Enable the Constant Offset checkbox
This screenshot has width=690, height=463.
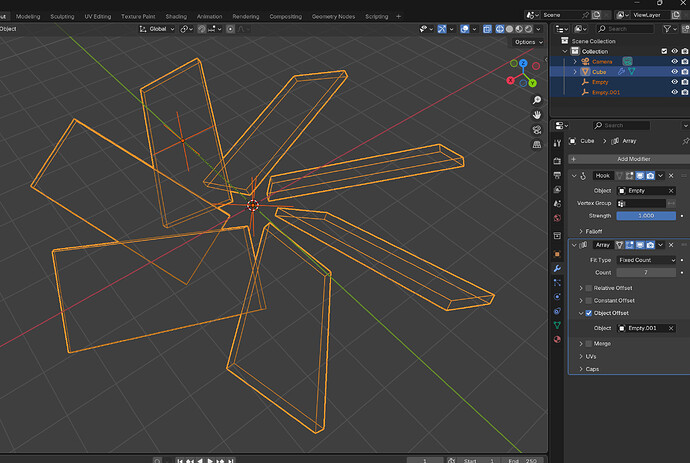tap(589, 301)
